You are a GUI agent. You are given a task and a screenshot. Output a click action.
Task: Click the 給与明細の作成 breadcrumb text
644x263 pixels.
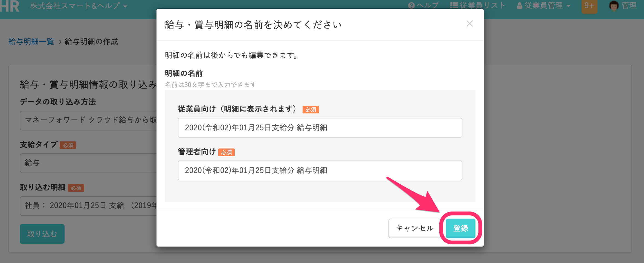[91, 41]
